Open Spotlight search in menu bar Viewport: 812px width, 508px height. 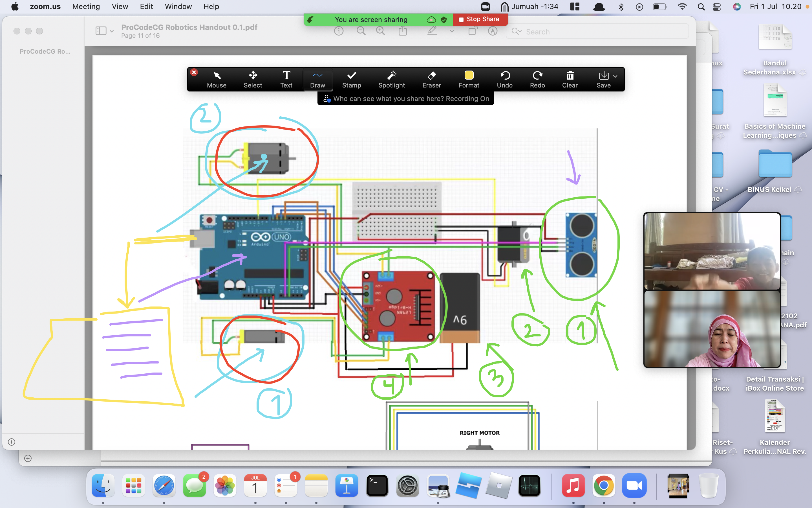(701, 7)
